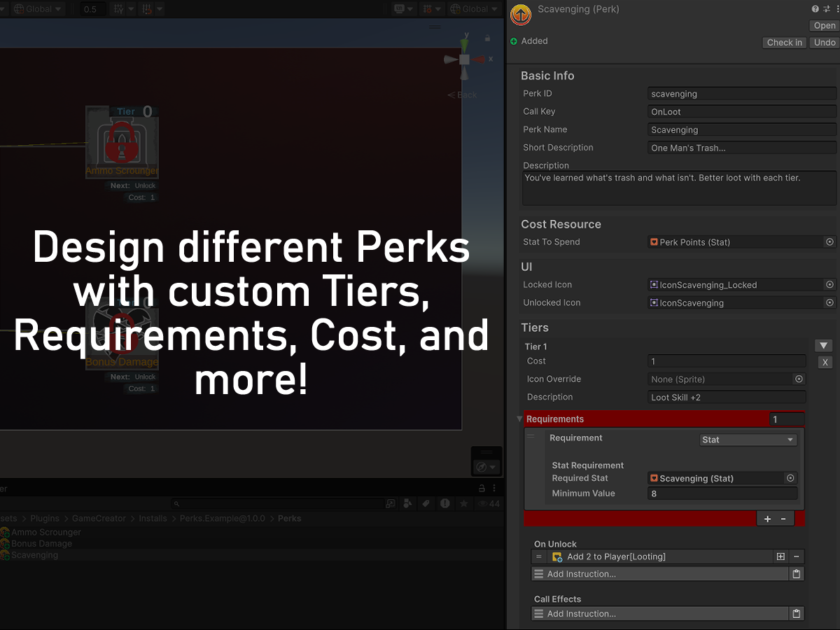Add a new requirement with the plus button

tap(767, 519)
